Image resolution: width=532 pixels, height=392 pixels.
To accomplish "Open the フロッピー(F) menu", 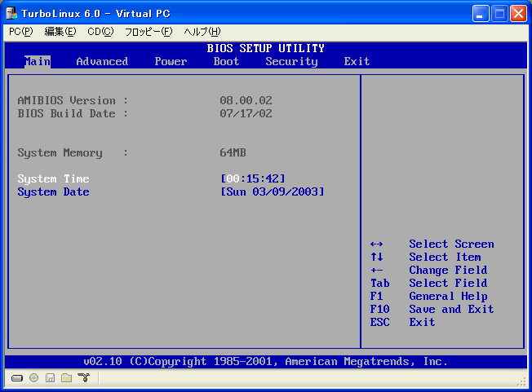I will tap(149, 32).
